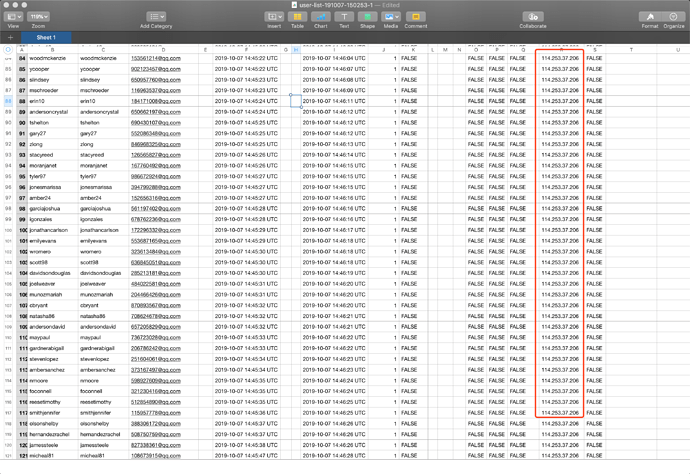Viewport: 690px width, 474px height.
Task: Add a Comment from toolbar
Action: (x=415, y=17)
